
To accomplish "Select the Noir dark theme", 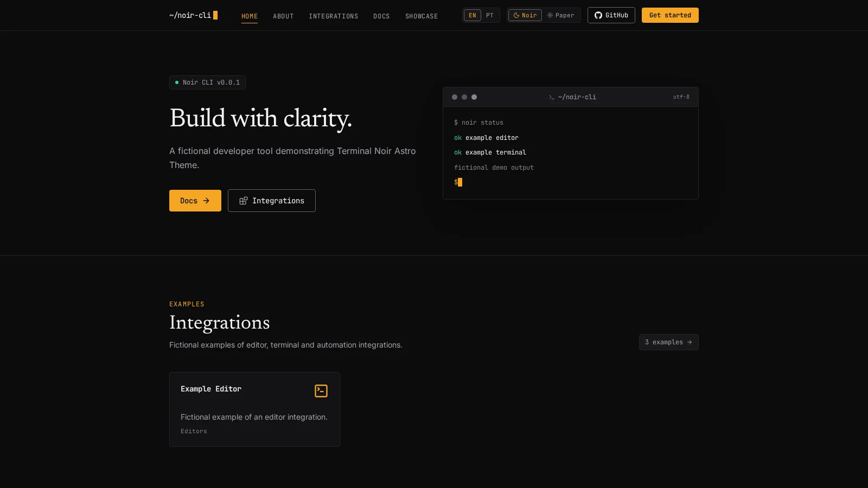I will click(525, 15).
